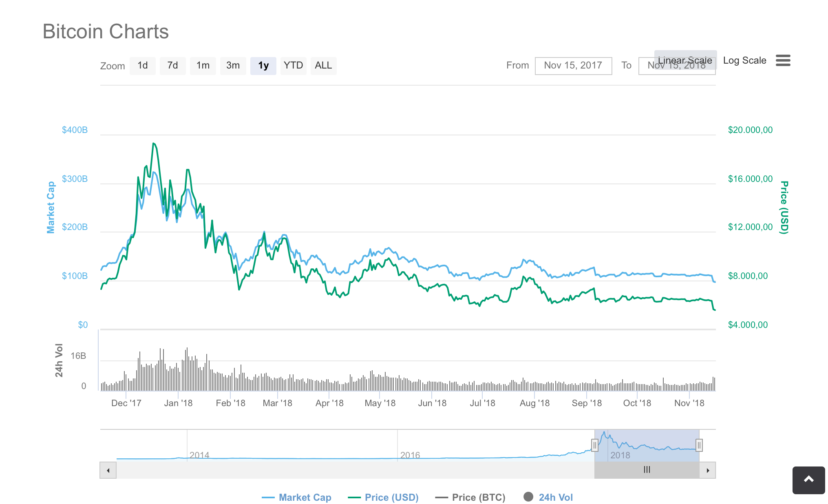This screenshot has width=828, height=504.
Task: Click the Jan '18 axis label
Action: [x=178, y=403]
